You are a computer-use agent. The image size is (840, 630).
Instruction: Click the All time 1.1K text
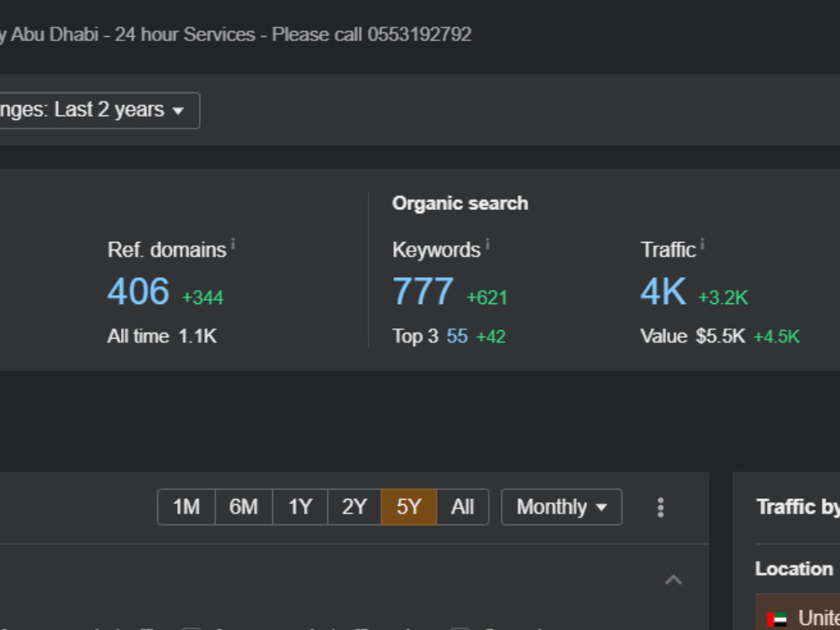162,337
